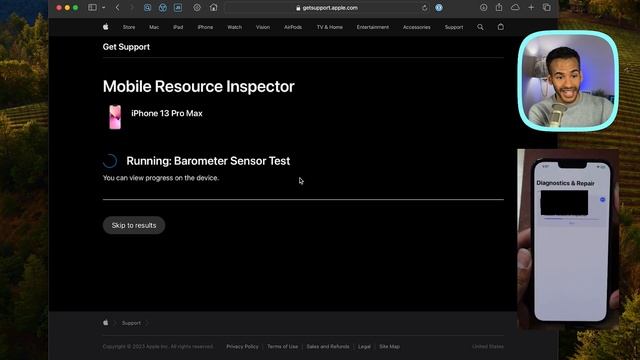
Task: Click the Skip to results button
Action: tap(134, 225)
